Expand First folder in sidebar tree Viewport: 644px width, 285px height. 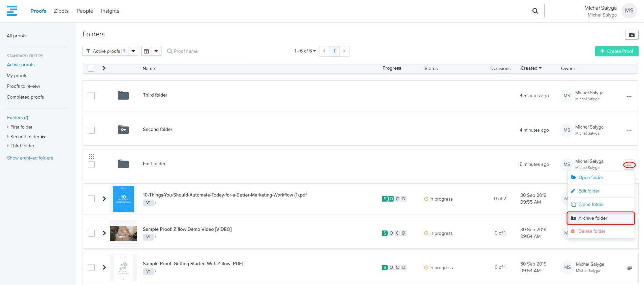coord(8,127)
